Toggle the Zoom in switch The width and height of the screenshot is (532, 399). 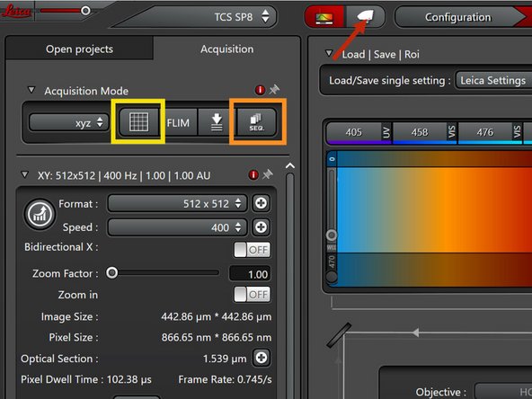point(253,295)
